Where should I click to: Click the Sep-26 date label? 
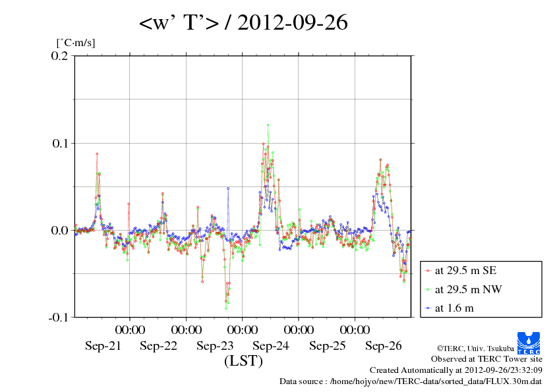pos(384,345)
